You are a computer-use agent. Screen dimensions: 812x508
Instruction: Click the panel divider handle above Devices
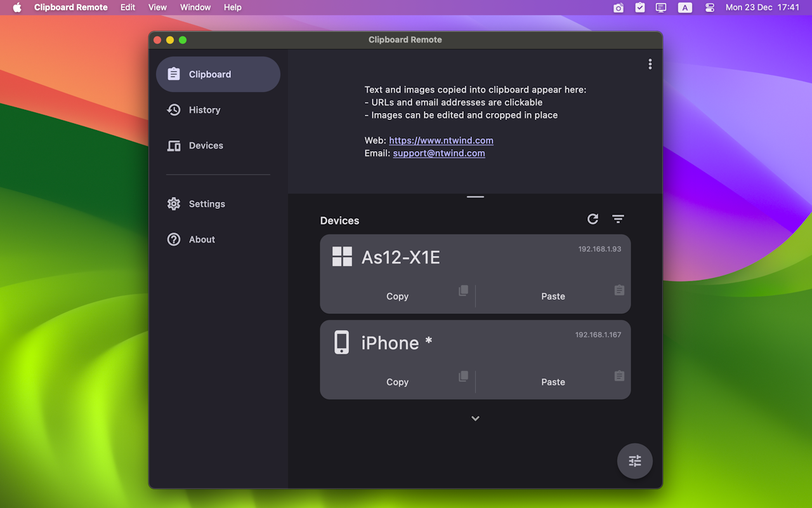click(475, 197)
